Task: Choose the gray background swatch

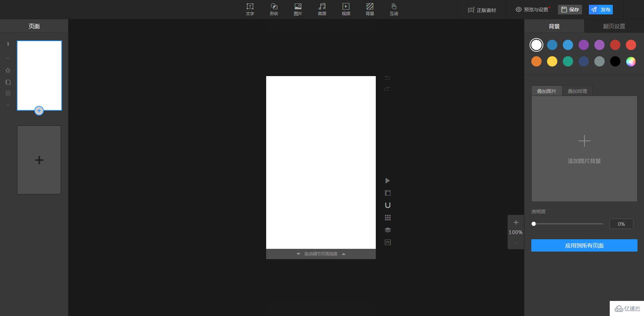Action: point(599,61)
